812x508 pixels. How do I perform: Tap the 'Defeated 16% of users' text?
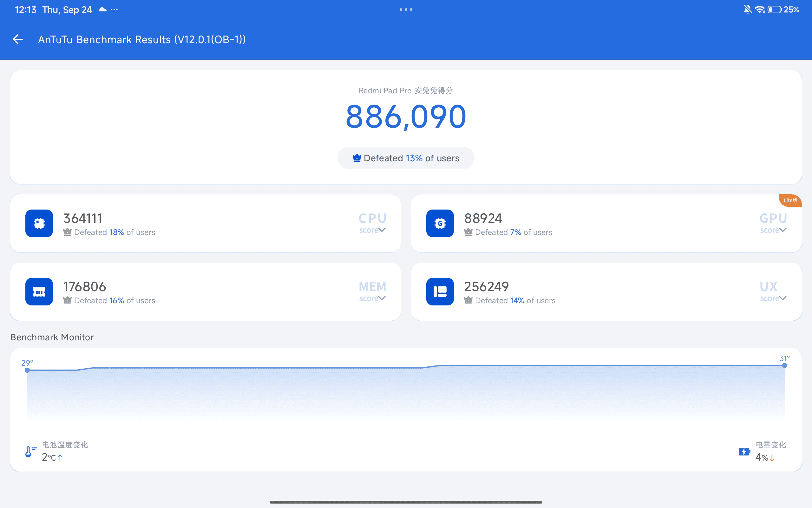(115, 300)
